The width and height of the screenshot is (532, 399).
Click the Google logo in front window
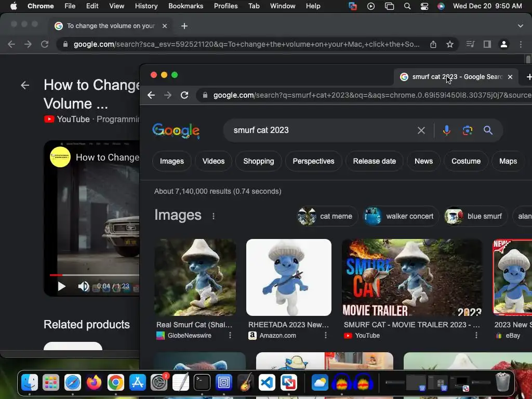tap(176, 130)
